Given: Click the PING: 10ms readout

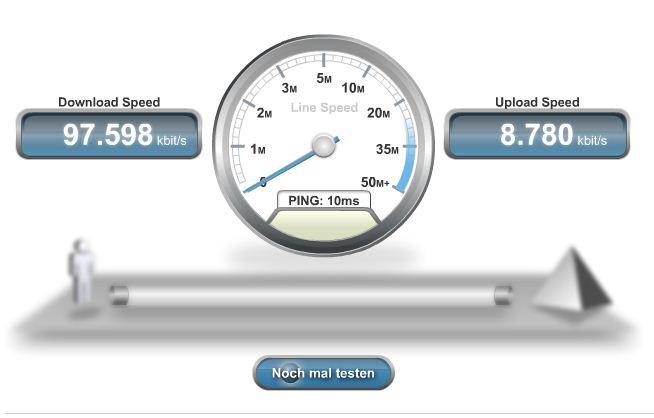Looking at the screenshot, I should tap(324, 200).
